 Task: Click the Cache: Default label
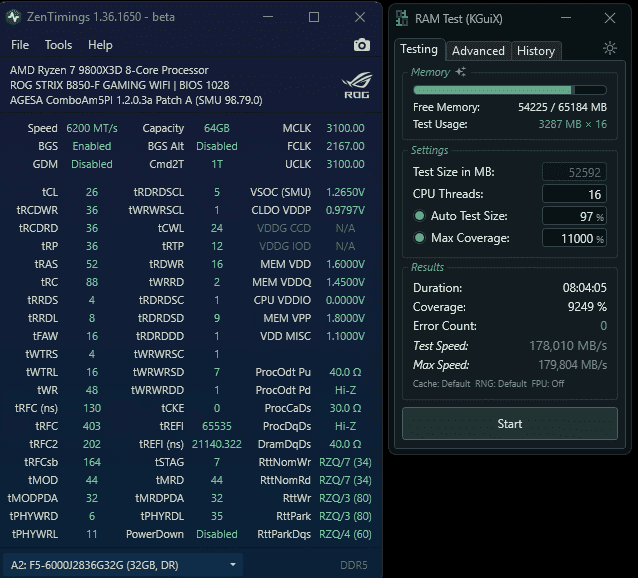point(441,384)
